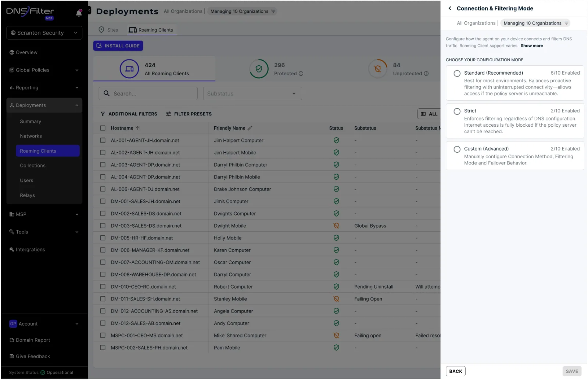Click the System Status operational check icon
Image resolution: width=588 pixels, height=380 pixels.
pos(43,372)
